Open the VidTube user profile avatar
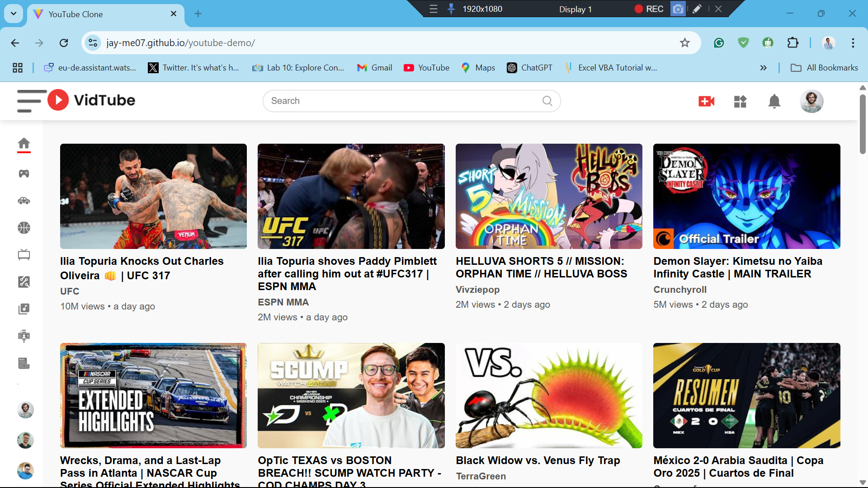The height and width of the screenshot is (488, 868). (811, 101)
